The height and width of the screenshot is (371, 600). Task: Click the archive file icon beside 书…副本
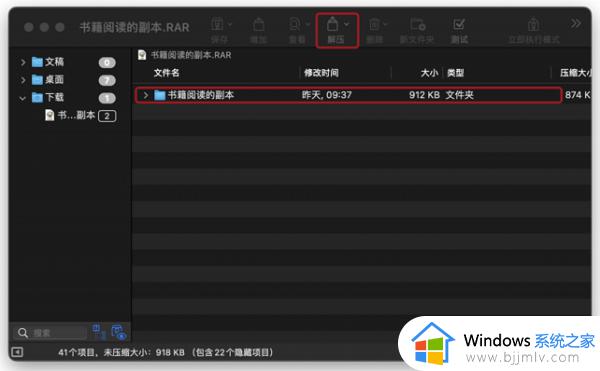pyautogui.click(x=49, y=115)
